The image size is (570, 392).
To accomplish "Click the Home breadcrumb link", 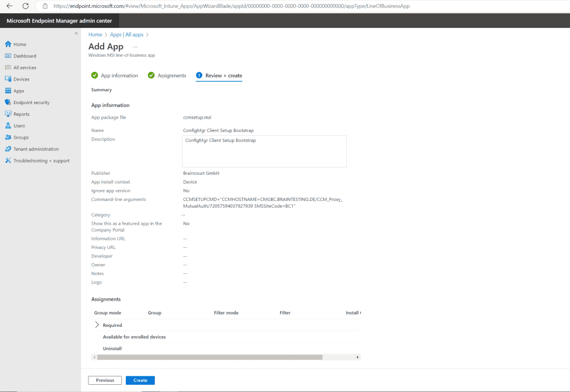I will [x=95, y=34].
